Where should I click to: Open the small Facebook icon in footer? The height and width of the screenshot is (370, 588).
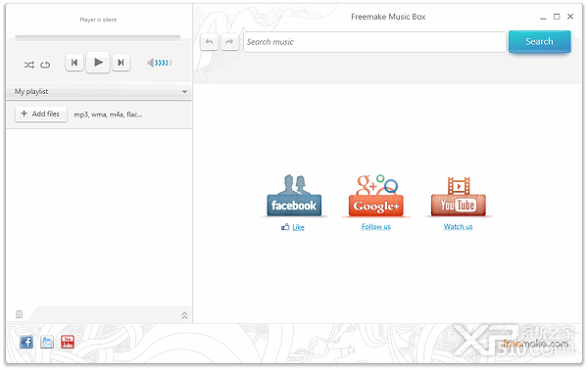coord(26,342)
